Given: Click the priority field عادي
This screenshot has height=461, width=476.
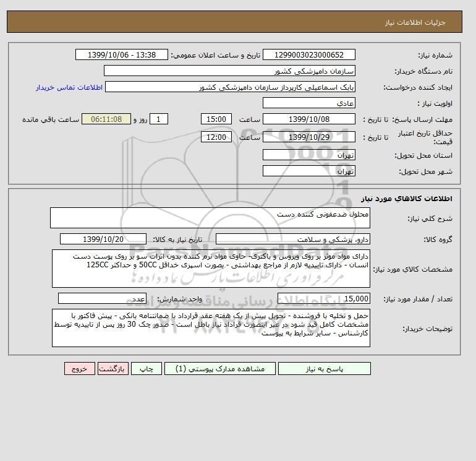Looking at the screenshot, I should tap(308, 103).
